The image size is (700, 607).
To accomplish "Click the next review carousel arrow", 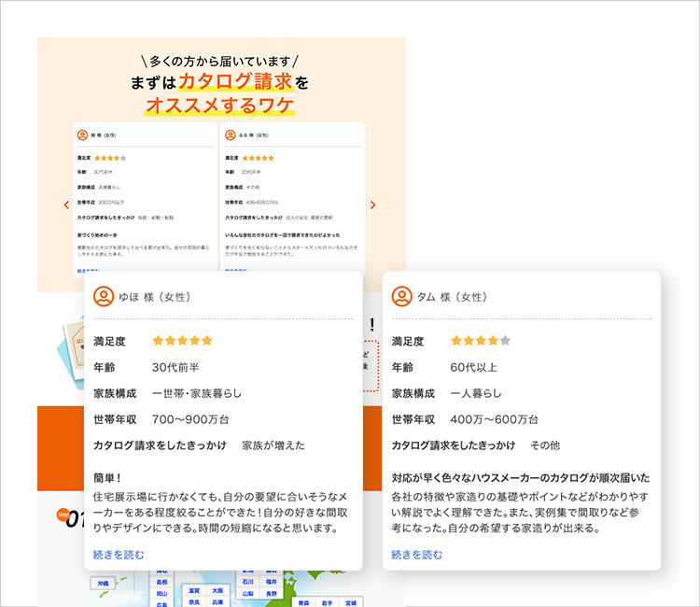I will pyautogui.click(x=372, y=205).
